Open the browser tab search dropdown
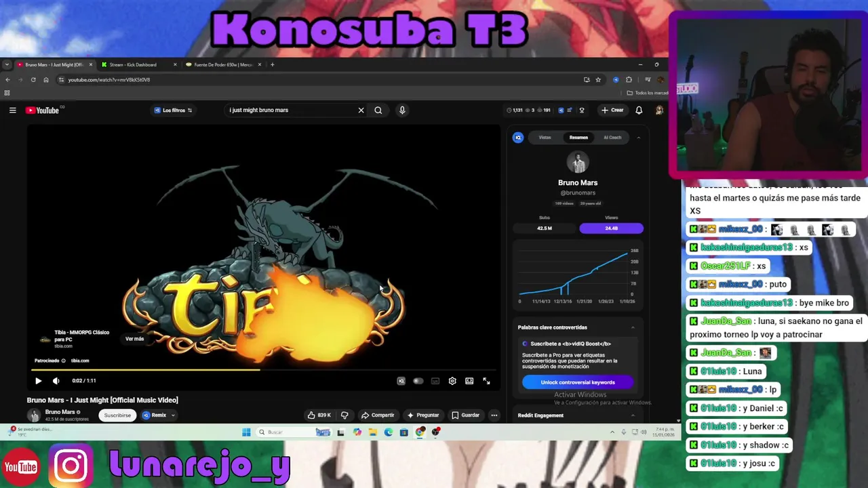868x488 pixels. pyautogui.click(x=7, y=65)
